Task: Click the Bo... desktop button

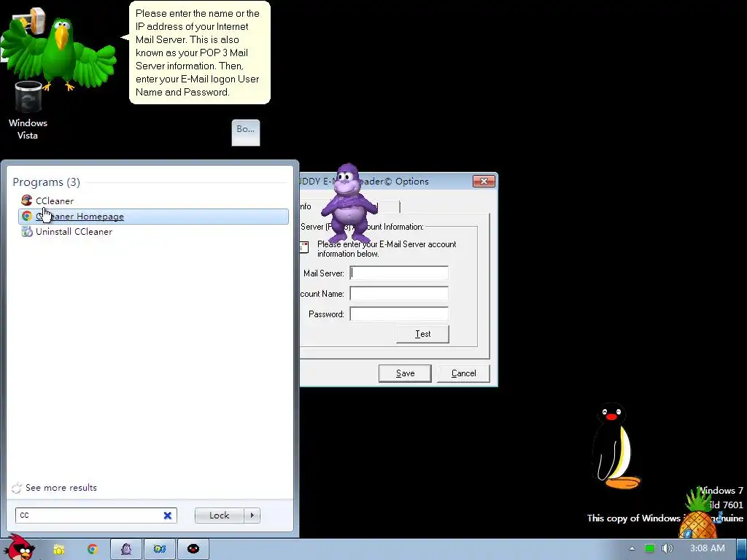Action: click(x=246, y=133)
